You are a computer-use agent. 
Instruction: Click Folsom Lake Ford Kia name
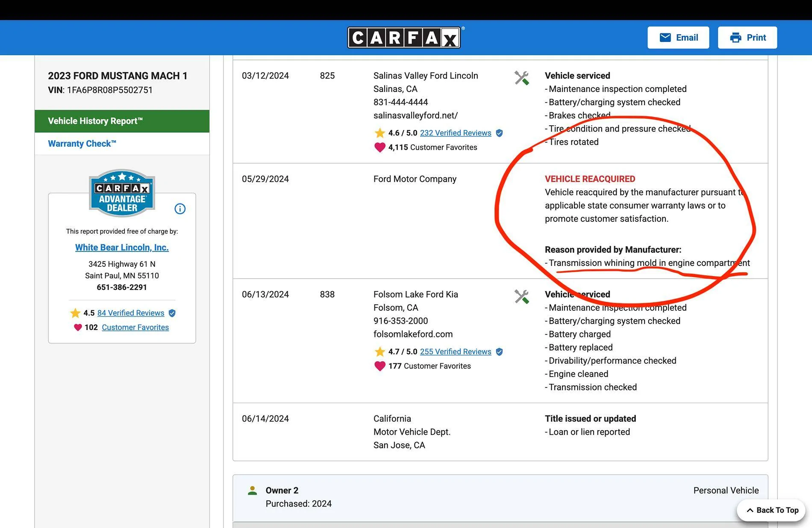coord(416,295)
